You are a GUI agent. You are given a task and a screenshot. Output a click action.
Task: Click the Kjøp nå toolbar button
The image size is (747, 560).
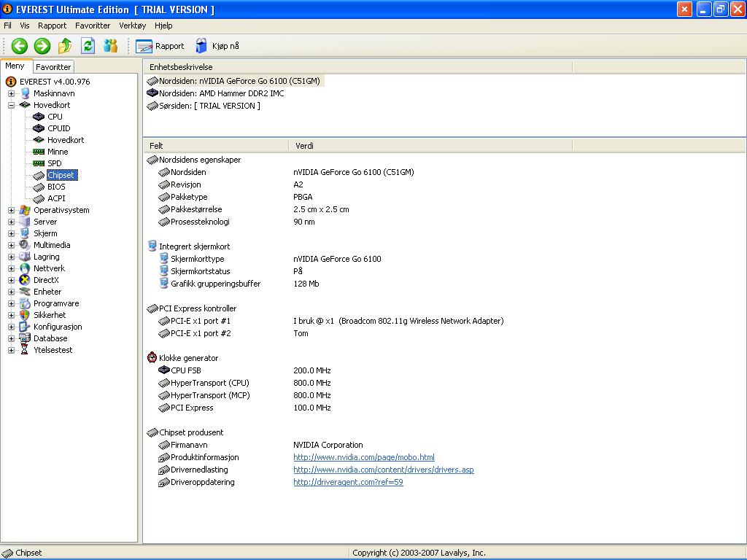click(x=217, y=46)
